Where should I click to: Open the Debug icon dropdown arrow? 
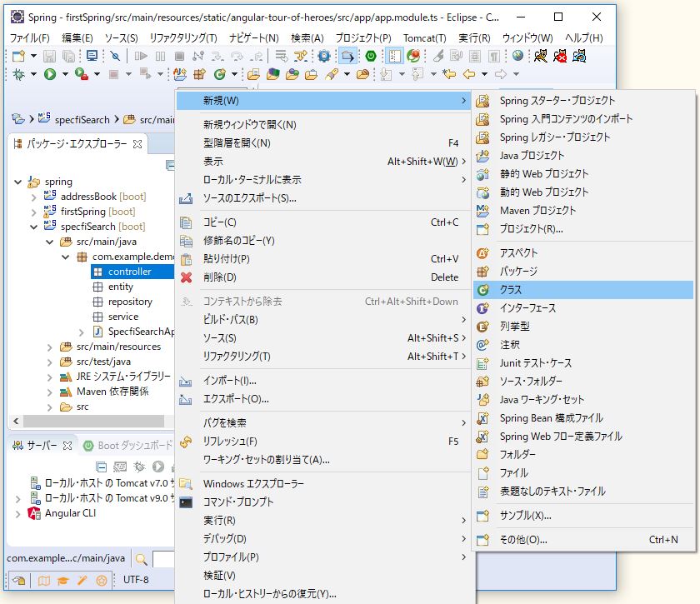point(33,74)
